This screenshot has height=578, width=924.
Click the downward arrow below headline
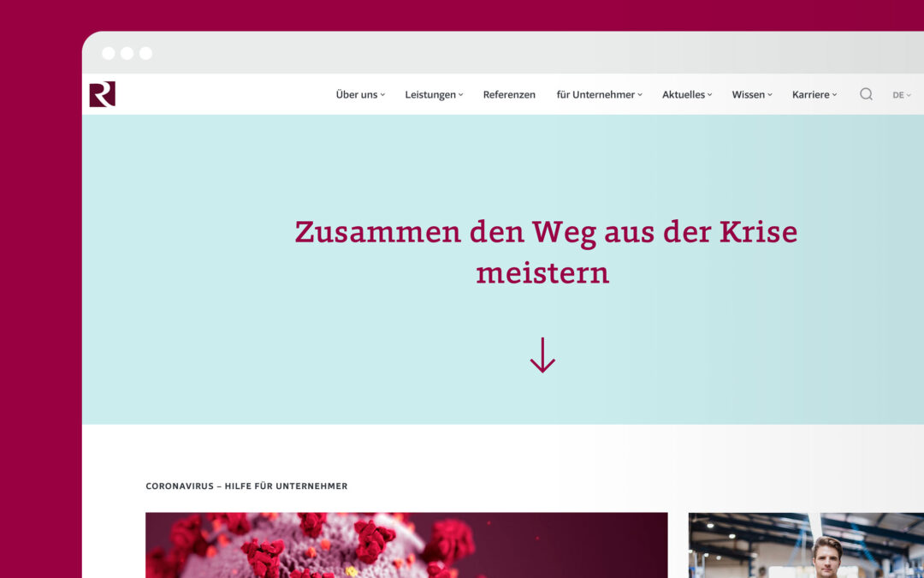[542, 355]
